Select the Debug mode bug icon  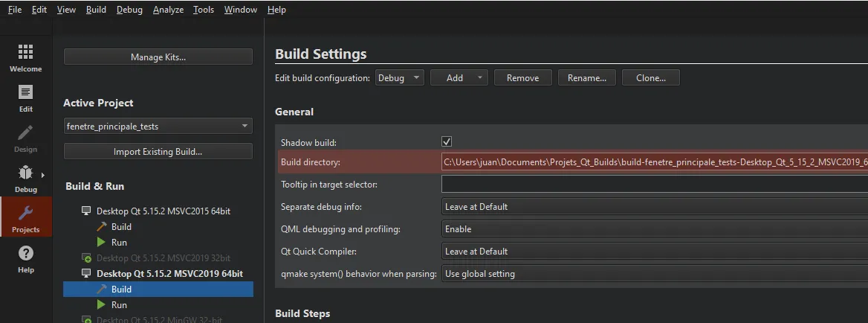[x=25, y=173]
